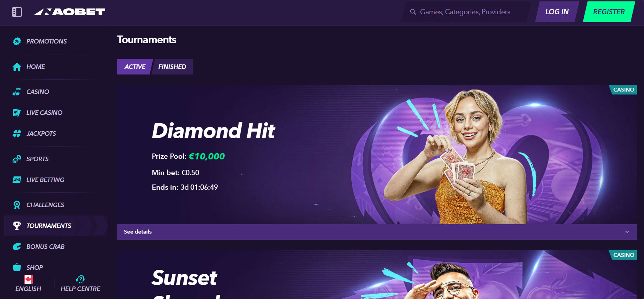
Task: Click the Log In button
Action: pyautogui.click(x=557, y=12)
